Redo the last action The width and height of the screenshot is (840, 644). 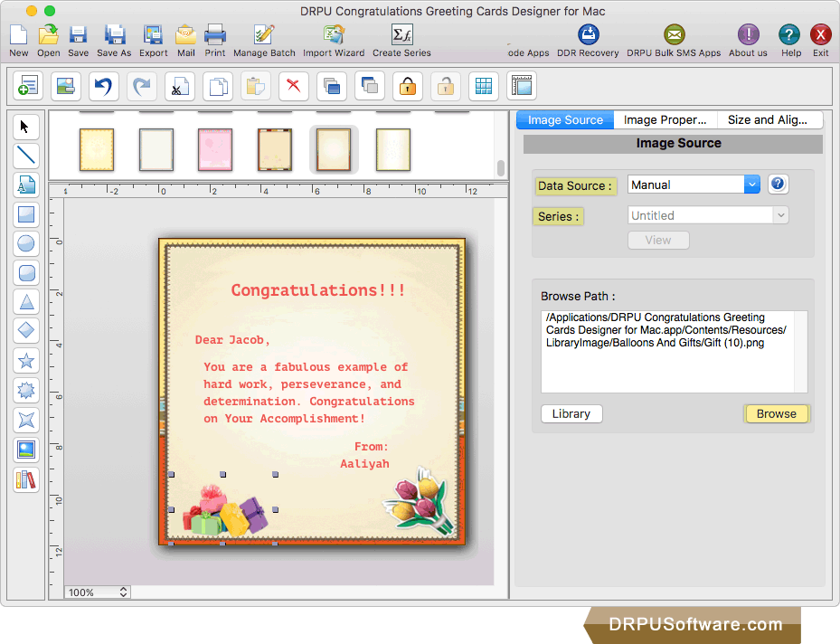[x=142, y=86]
